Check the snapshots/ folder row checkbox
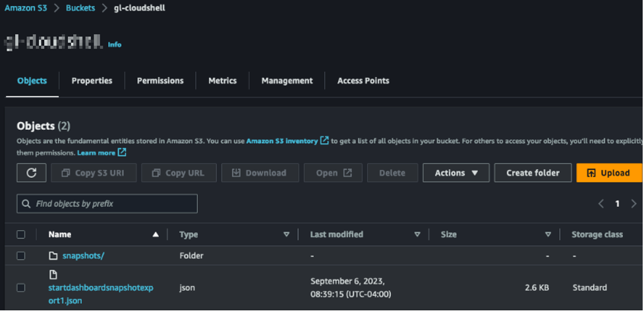644x311 pixels. pos(21,256)
